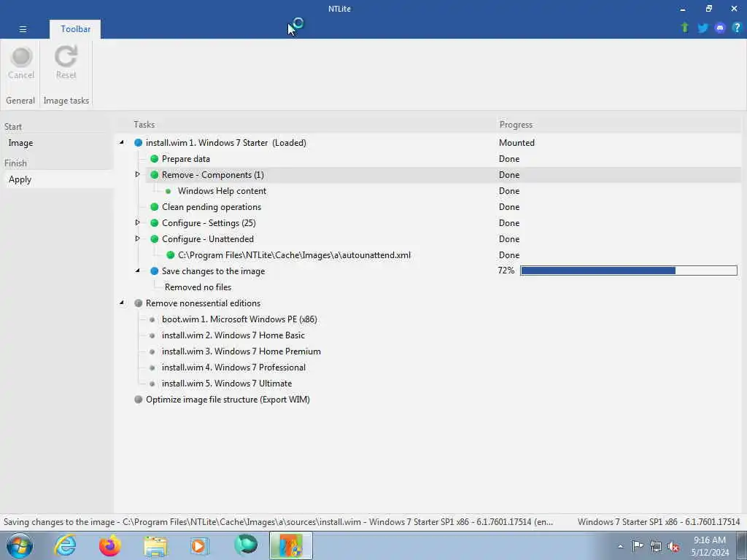Click gray dot of Home Premium row
747x560 pixels.
pos(152,352)
